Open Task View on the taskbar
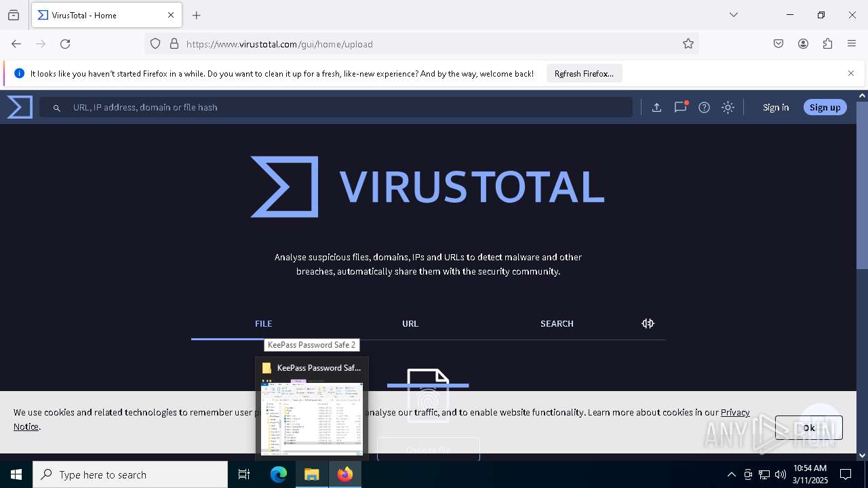The image size is (868, 488). click(x=244, y=474)
